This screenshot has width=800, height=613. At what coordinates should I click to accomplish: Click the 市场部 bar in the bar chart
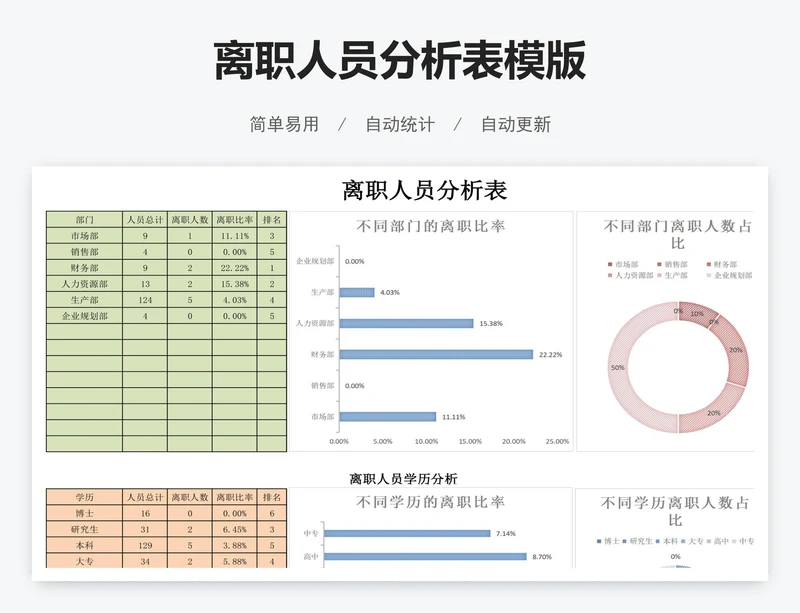388,417
